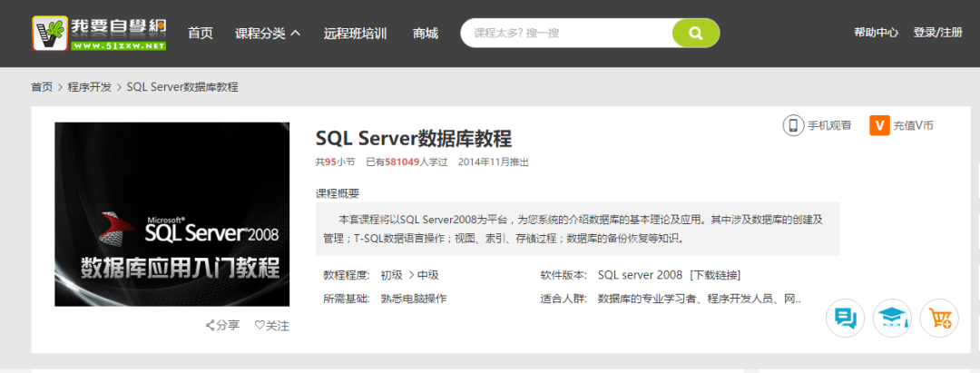Click the SQL Server 2008 course thumbnail
Image resolution: width=980 pixels, height=373 pixels.
[171, 214]
